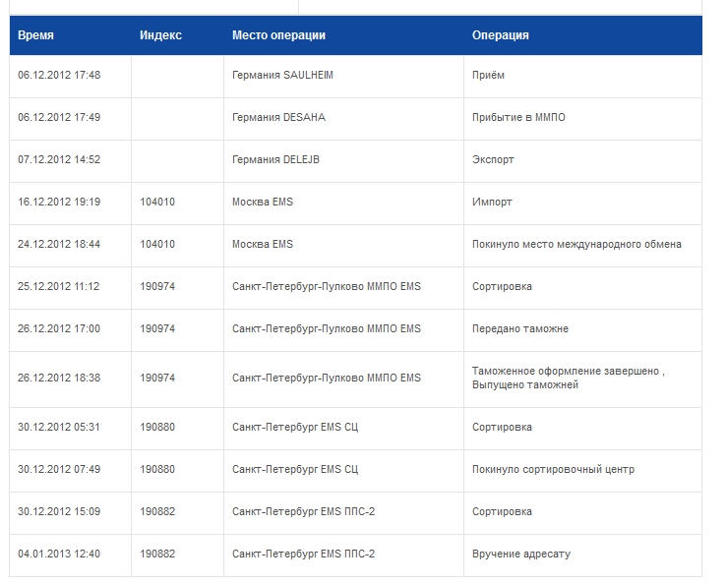Click the Индекс column header

(x=160, y=35)
